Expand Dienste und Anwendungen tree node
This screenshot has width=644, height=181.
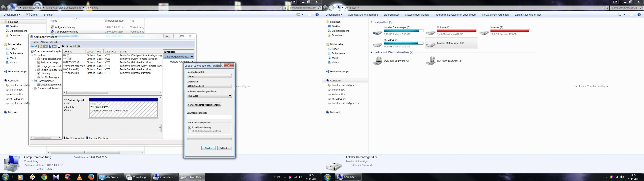click(x=33, y=88)
